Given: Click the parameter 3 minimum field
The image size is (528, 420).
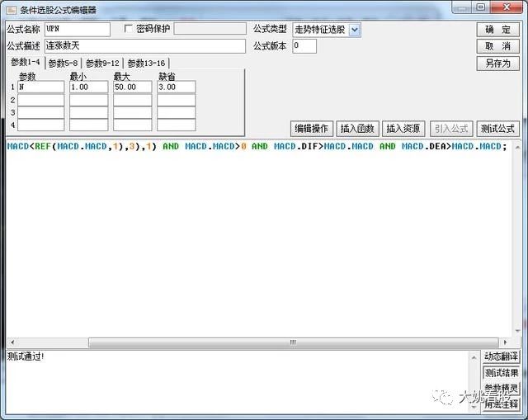Looking at the screenshot, I should tap(88, 112).
